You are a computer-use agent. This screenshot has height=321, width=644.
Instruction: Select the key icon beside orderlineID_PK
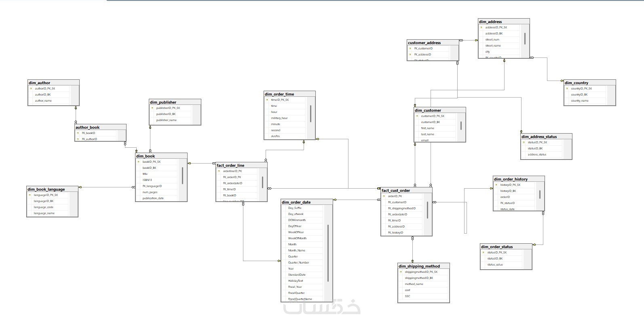[x=219, y=171]
